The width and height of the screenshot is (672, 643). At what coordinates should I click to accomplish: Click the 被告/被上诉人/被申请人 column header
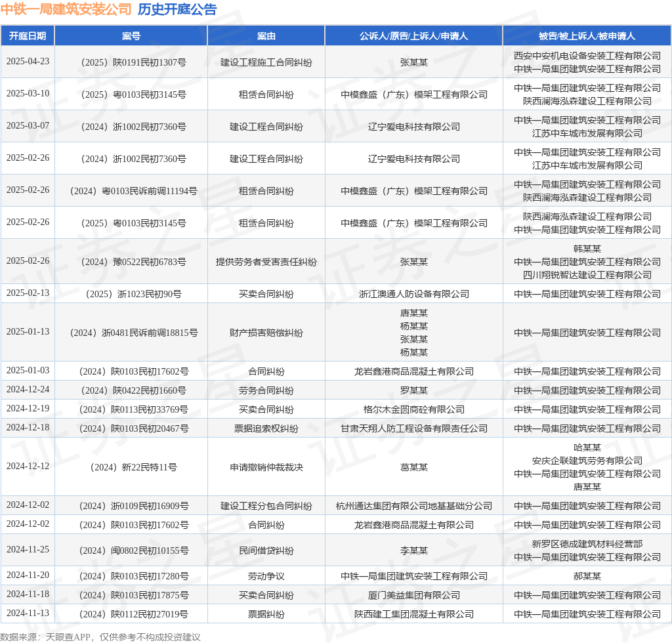point(587,36)
